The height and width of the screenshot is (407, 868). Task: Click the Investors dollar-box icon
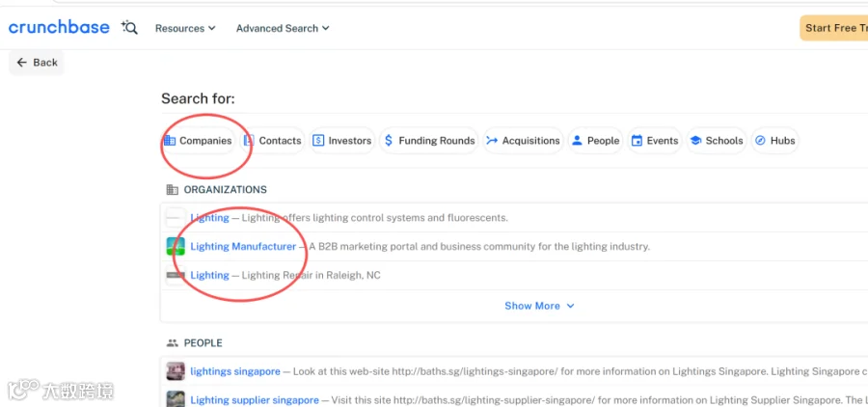pyautogui.click(x=318, y=141)
